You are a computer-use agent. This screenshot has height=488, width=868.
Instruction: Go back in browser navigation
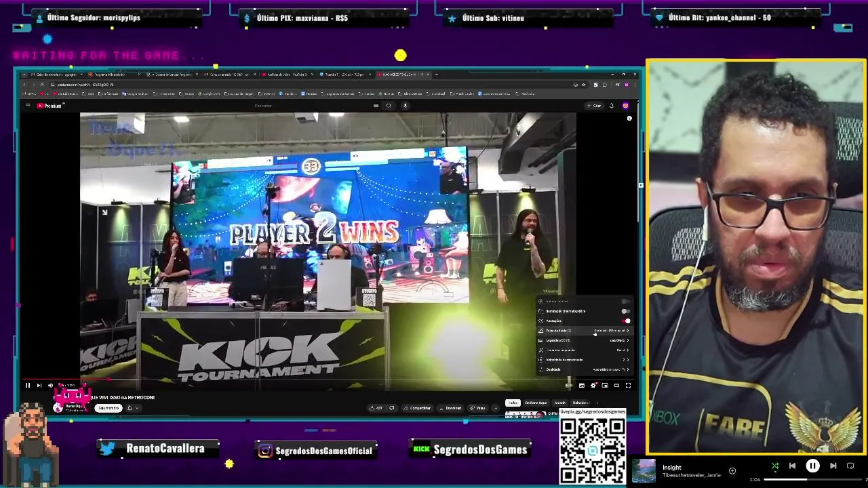pyautogui.click(x=24, y=85)
